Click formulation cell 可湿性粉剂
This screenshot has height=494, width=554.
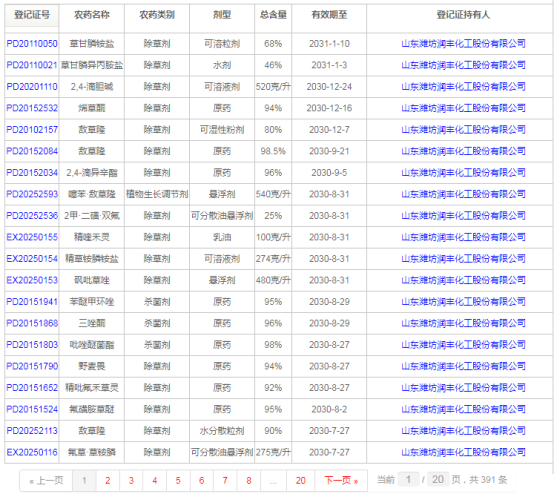[x=222, y=130]
